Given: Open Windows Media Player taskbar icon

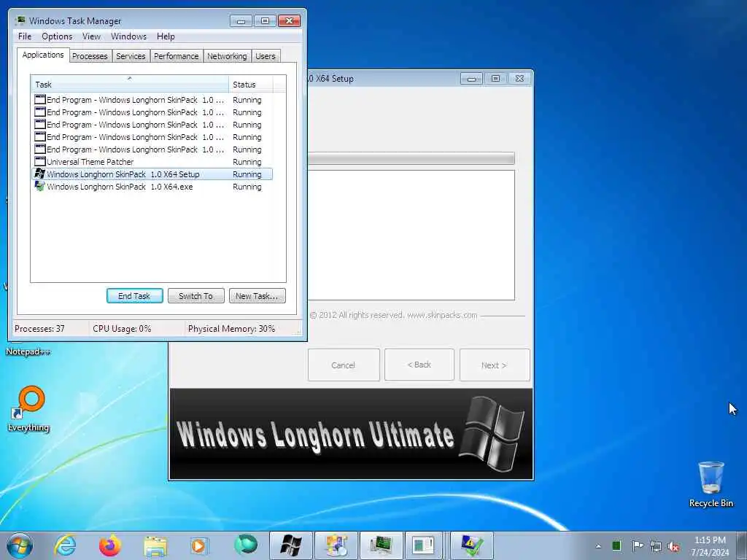Looking at the screenshot, I should (x=200, y=545).
